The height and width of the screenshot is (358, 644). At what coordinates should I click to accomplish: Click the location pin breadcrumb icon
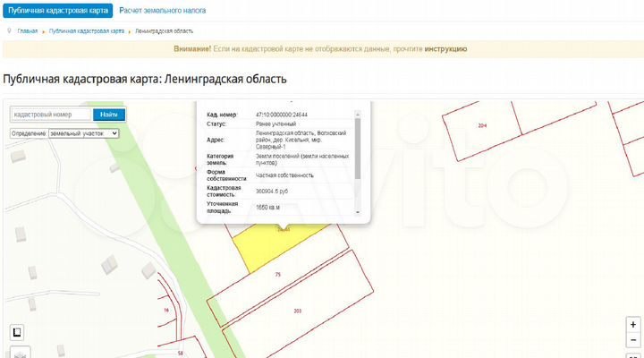pos(10,30)
